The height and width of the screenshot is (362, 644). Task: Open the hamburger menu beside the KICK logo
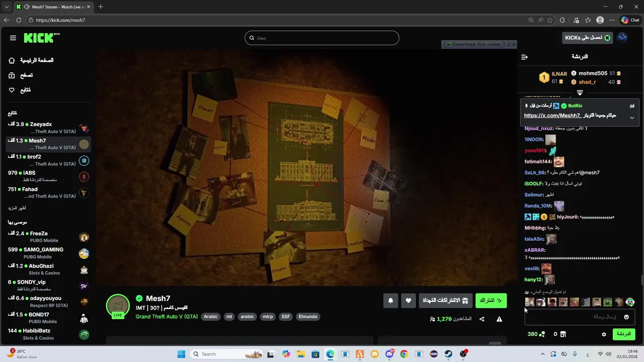tap(13, 38)
